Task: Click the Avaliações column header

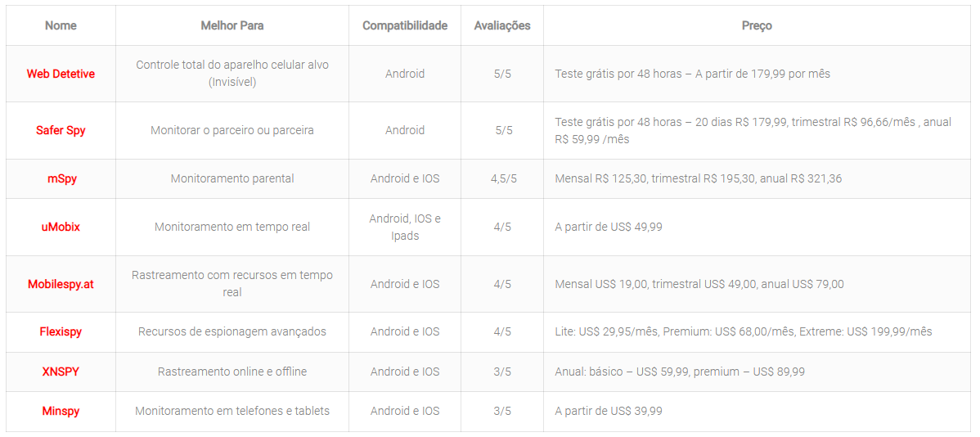Action: [502, 25]
